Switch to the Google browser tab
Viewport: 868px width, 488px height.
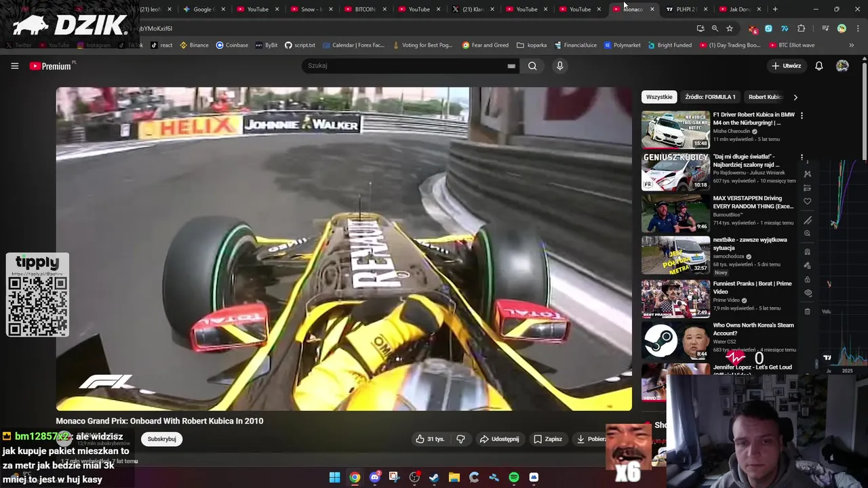(202, 9)
